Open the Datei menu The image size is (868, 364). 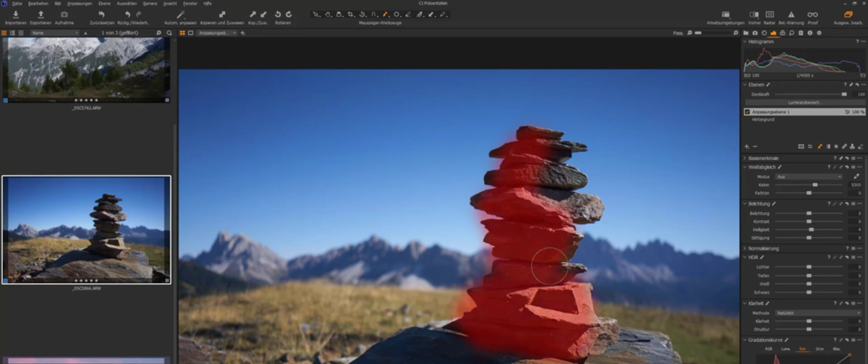tap(17, 3)
